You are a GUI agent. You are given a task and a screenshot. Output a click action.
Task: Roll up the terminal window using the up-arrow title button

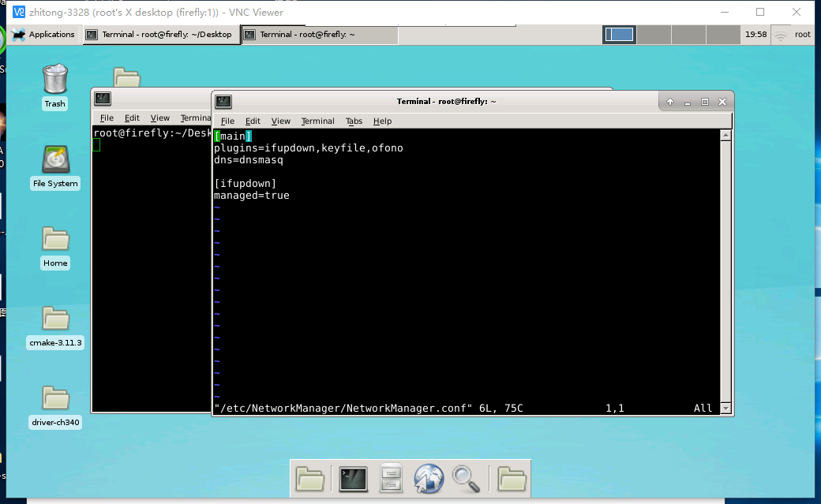670,102
